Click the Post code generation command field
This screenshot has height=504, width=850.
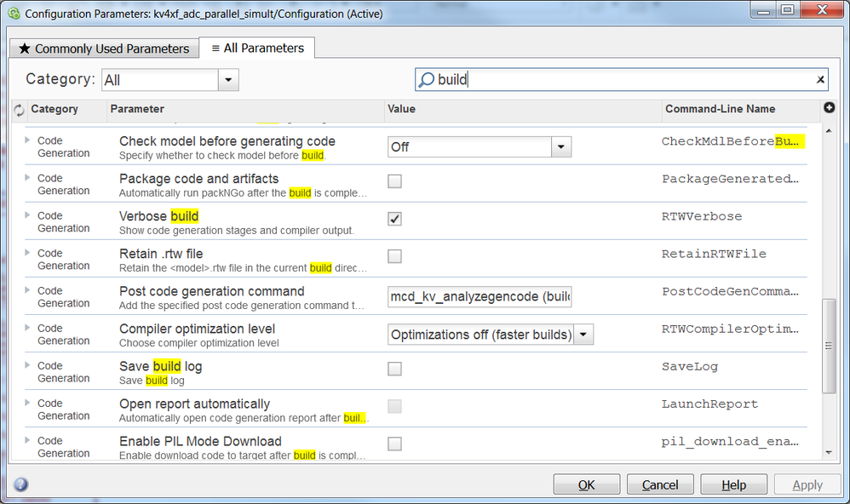point(480,297)
